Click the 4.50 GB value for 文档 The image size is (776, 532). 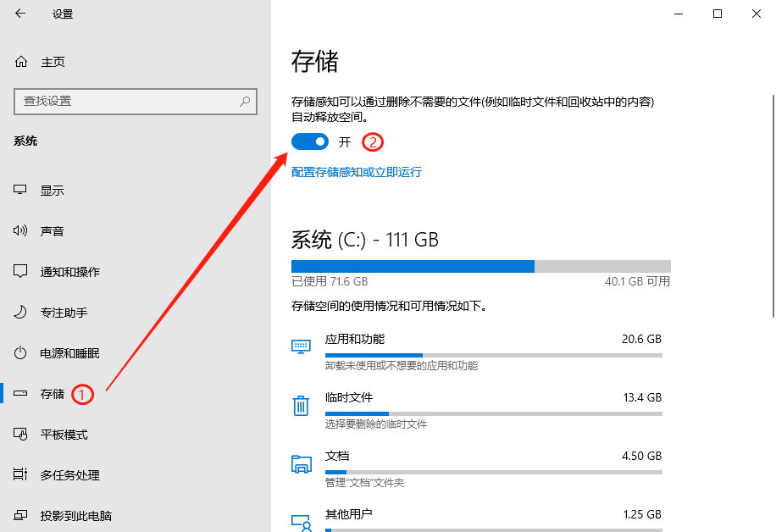tap(641, 456)
